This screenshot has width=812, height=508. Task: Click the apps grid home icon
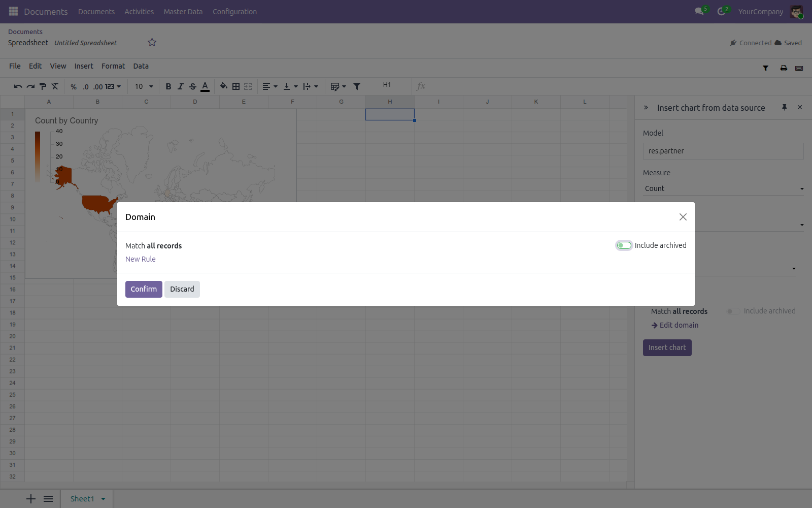(13, 11)
